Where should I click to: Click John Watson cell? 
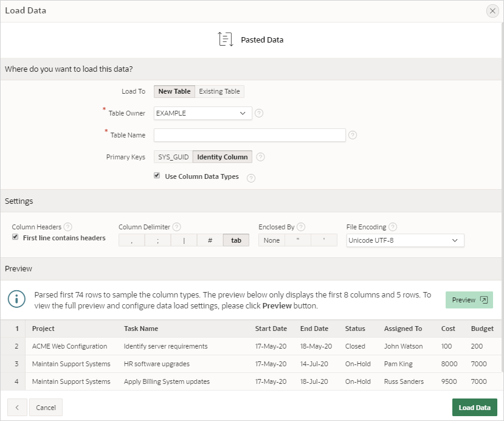point(403,346)
